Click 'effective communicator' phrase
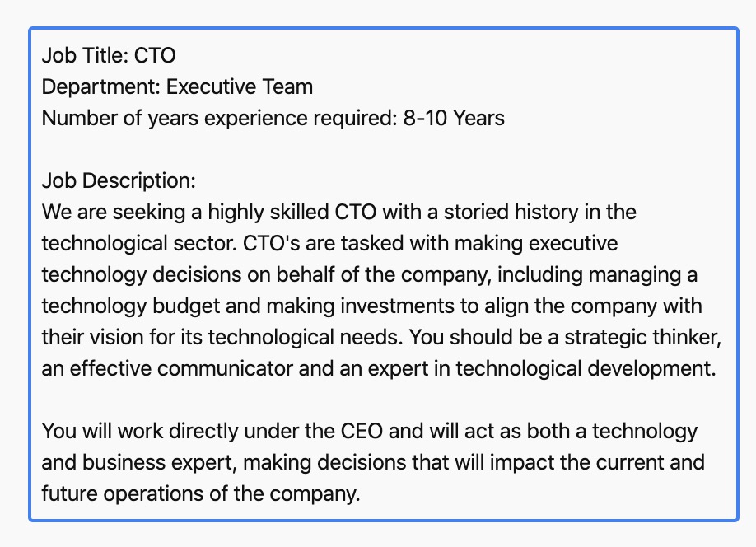The height and width of the screenshot is (547, 756). (x=181, y=369)
